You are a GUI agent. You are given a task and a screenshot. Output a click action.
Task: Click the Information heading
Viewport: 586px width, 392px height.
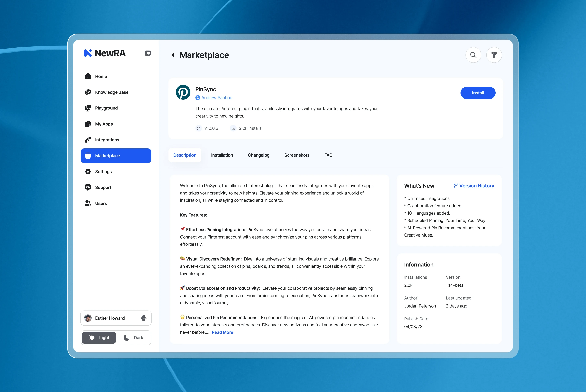[419, 265]
